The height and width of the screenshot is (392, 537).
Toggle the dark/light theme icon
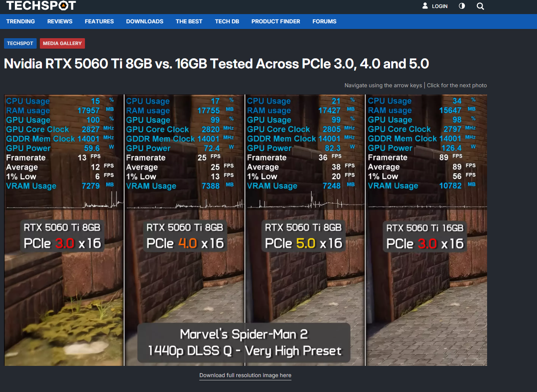(x=462, y=6)
